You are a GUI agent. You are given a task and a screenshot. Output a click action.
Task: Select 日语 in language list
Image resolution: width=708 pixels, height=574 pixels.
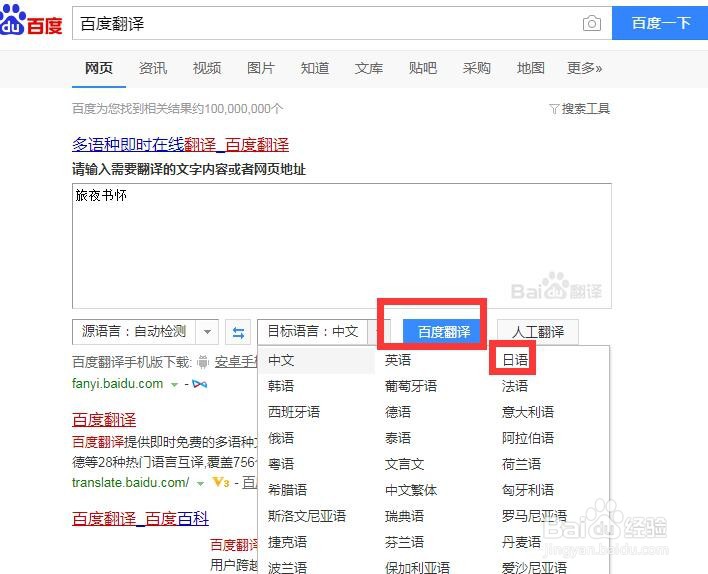515,360
